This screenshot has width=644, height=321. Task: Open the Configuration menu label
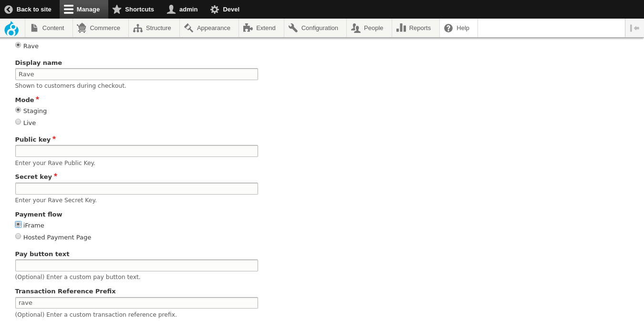tap(320, 28)
